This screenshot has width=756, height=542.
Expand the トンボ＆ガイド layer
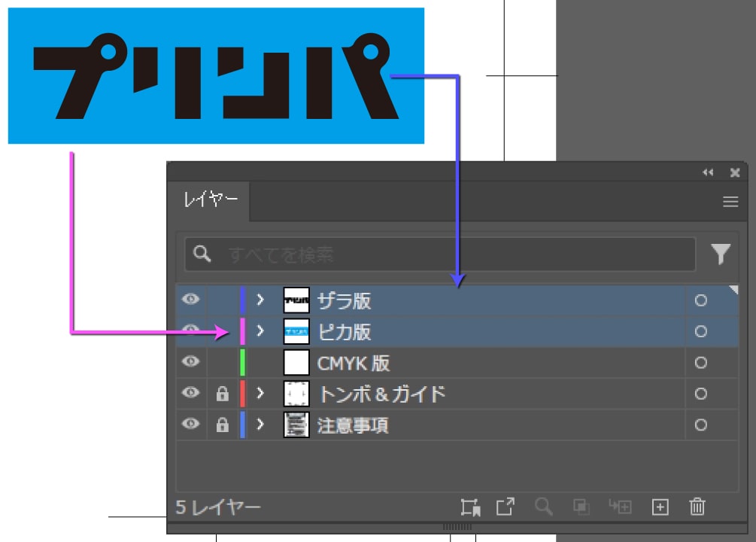tap(260, 394)
